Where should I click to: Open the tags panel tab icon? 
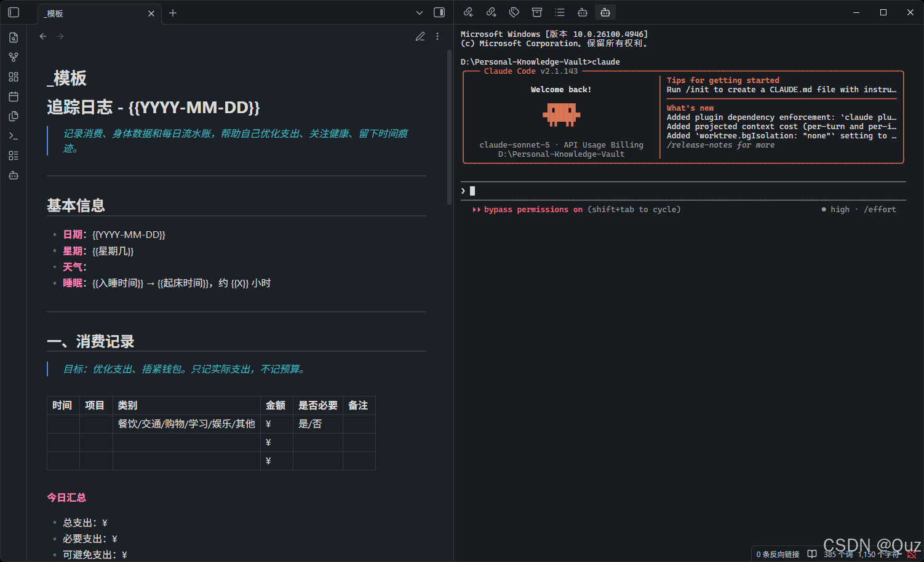(514, 12)
